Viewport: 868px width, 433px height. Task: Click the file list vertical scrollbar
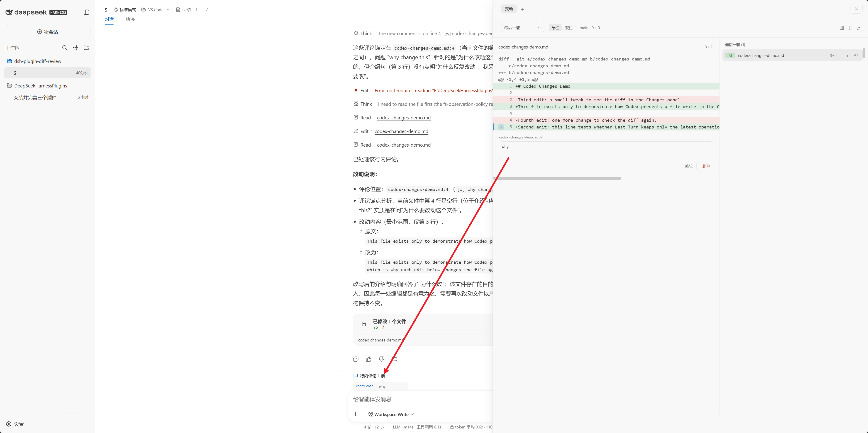[864, 53]
